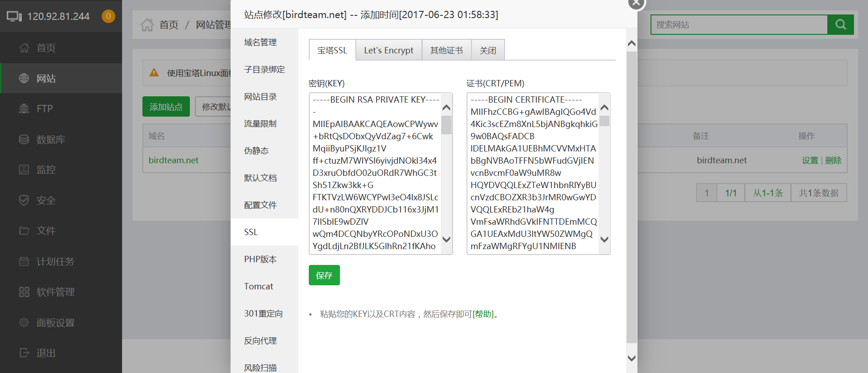Viewport: 868px width, 373px height.
Task: Select the 关闭 tab
Action: (x=488, y=50)
